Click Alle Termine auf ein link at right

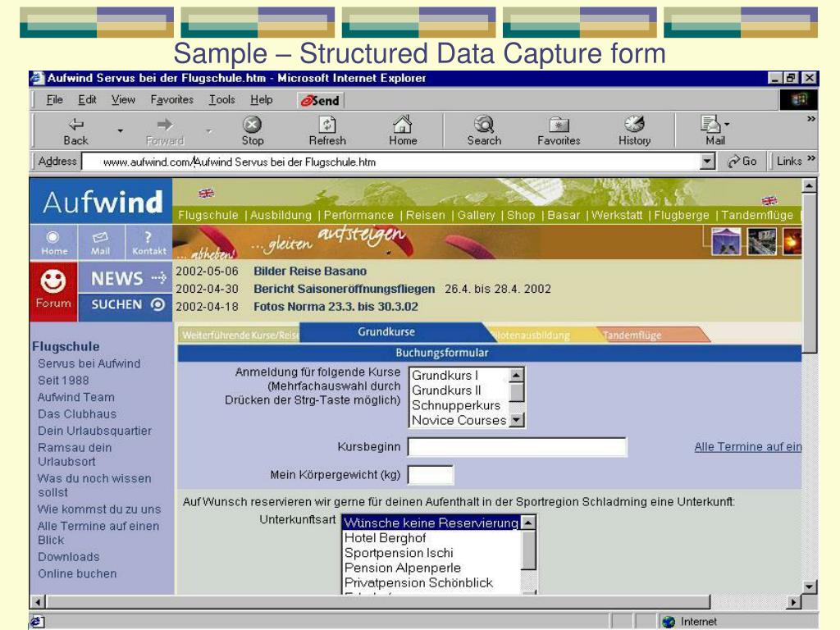tap(748, 447)
